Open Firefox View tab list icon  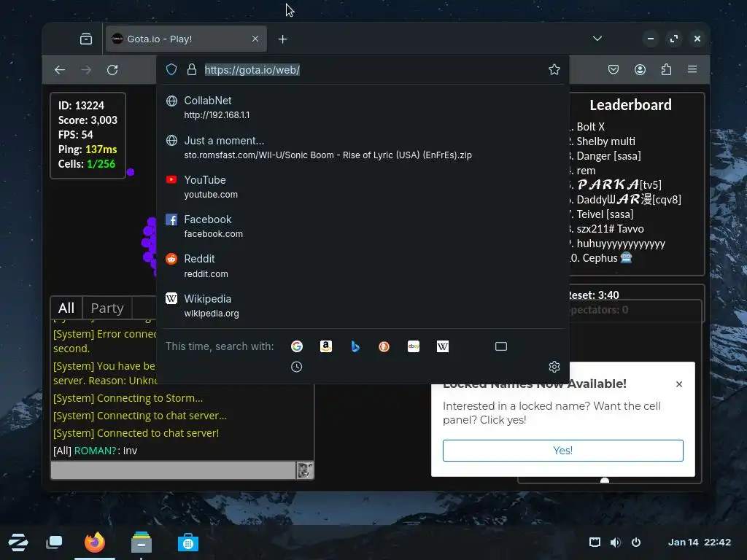point(86,39)
